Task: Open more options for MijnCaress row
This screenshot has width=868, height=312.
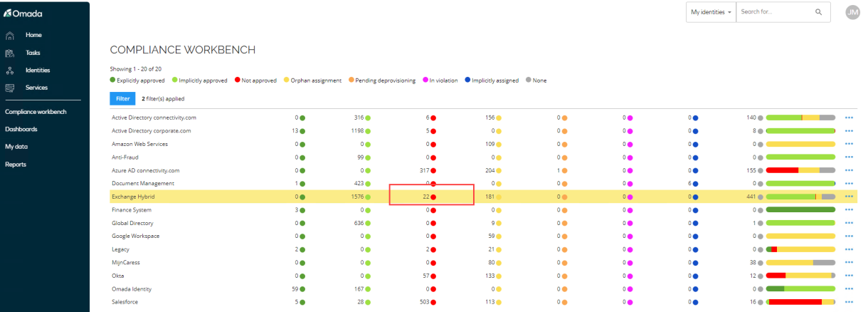Action: tap(849, 262)
